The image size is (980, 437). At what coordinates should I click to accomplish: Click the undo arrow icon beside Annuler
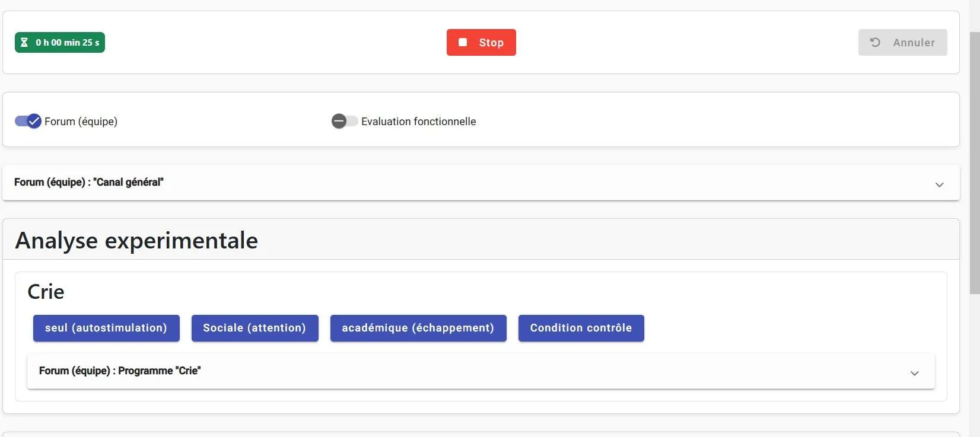(875, 43)
